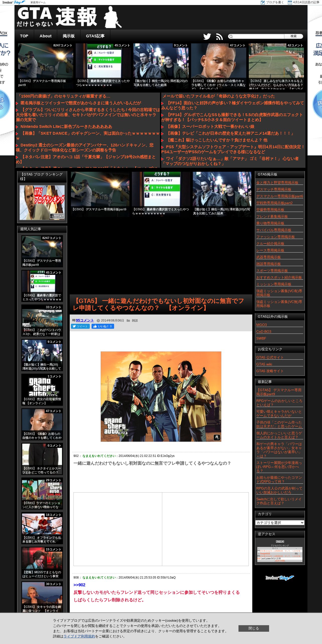This screenshot has height=644, width=322.
Task: Open weekly thumbnail ラマーのミッション 29コメント
Action: pyautogui.click(x=42, y=493)
